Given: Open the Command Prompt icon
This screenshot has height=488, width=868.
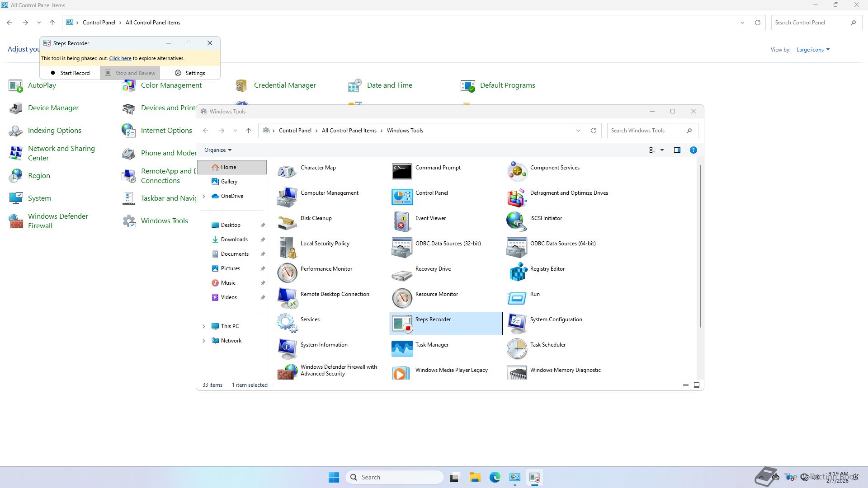Looking at the screenshot, I should pyautogui.click(x=401, y=171).
